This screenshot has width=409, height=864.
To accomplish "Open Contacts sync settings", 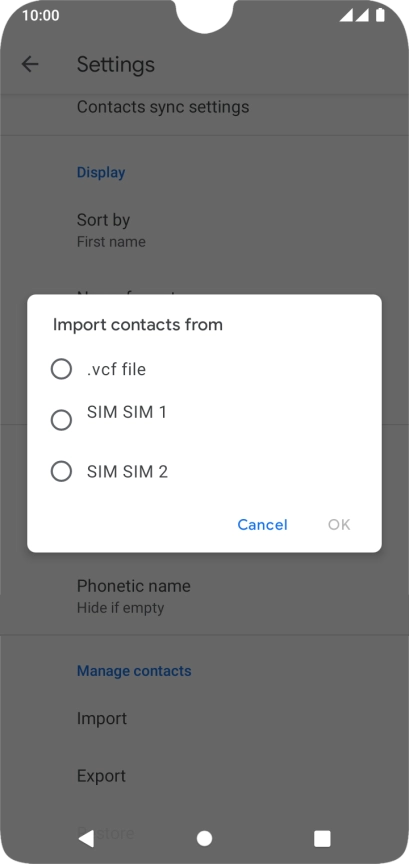I will (x=204, y=107).
